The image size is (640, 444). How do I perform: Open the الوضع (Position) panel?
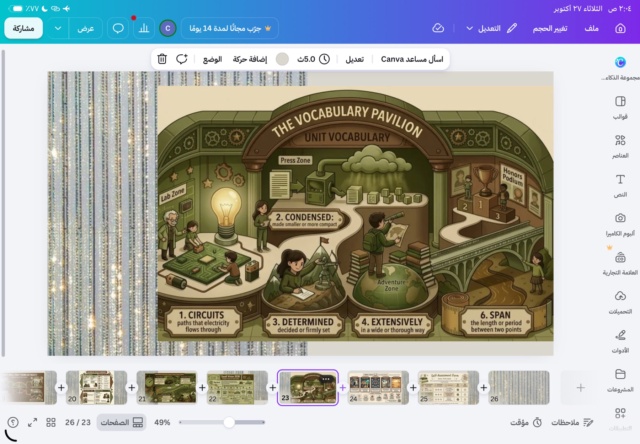[212, 59]
